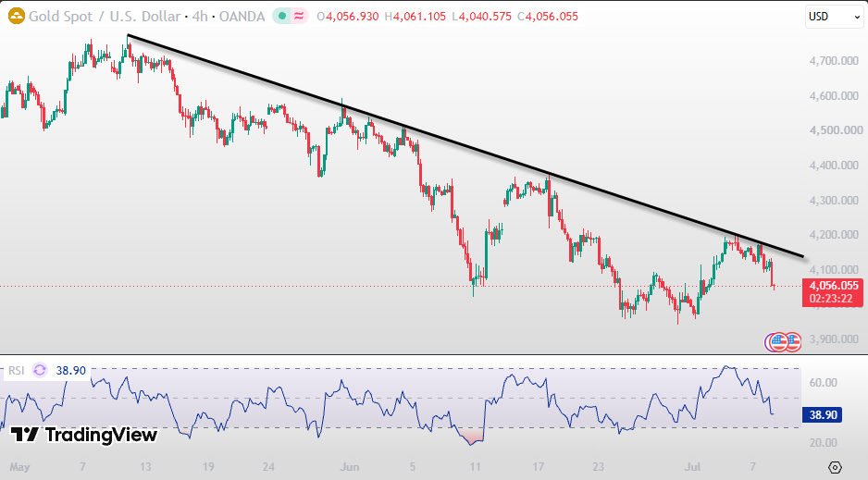Click the pink approximate-data indicator icon
This screenshot has width=868, height=480.
point(298,16)
